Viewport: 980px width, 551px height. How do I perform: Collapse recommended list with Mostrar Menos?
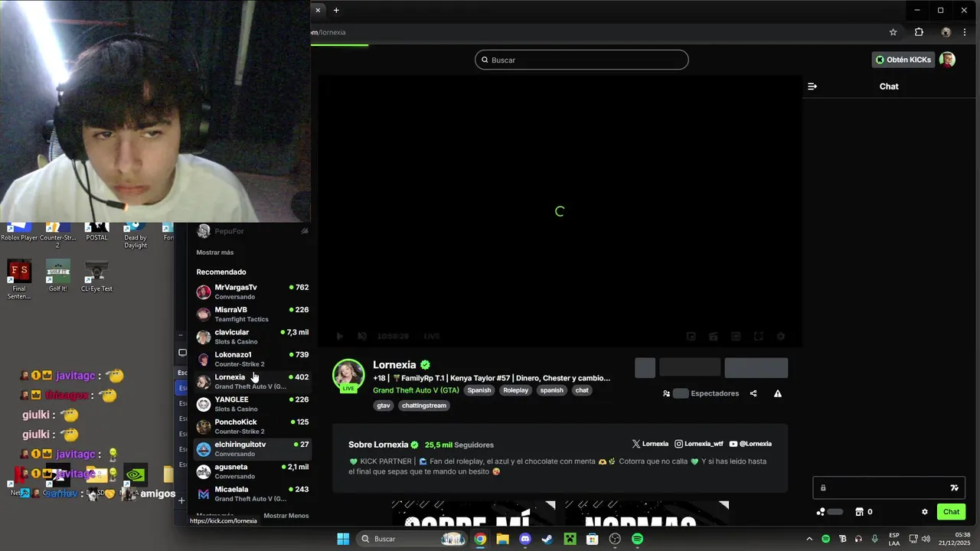coord(286,516)
